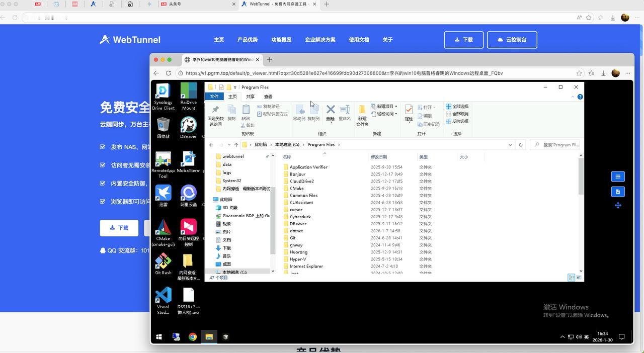Switch to large icons view button

pyautogui.click(x=579, y=278)
